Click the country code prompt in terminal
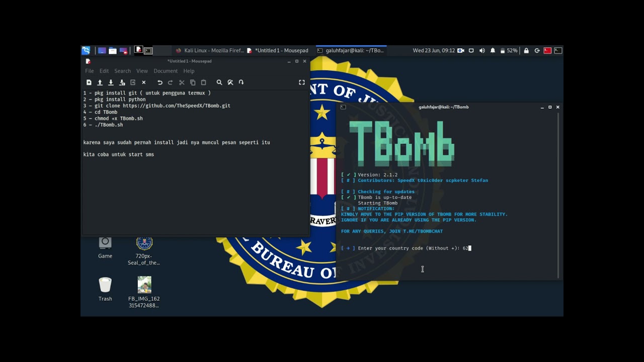This screenshot has height=362, width=644. (406, 248)
